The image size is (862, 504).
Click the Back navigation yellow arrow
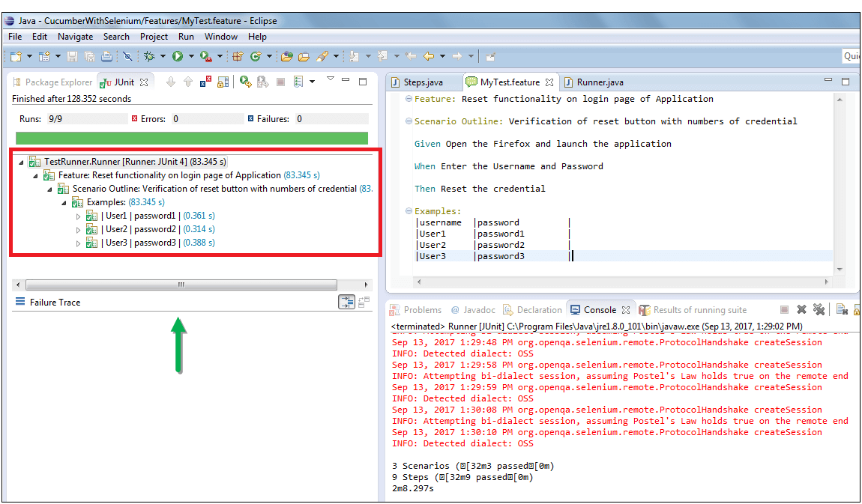[x=429, y=56]
